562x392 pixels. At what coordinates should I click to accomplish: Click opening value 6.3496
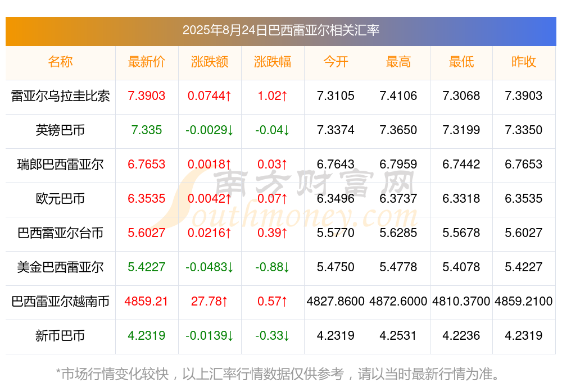coord(336,198)
